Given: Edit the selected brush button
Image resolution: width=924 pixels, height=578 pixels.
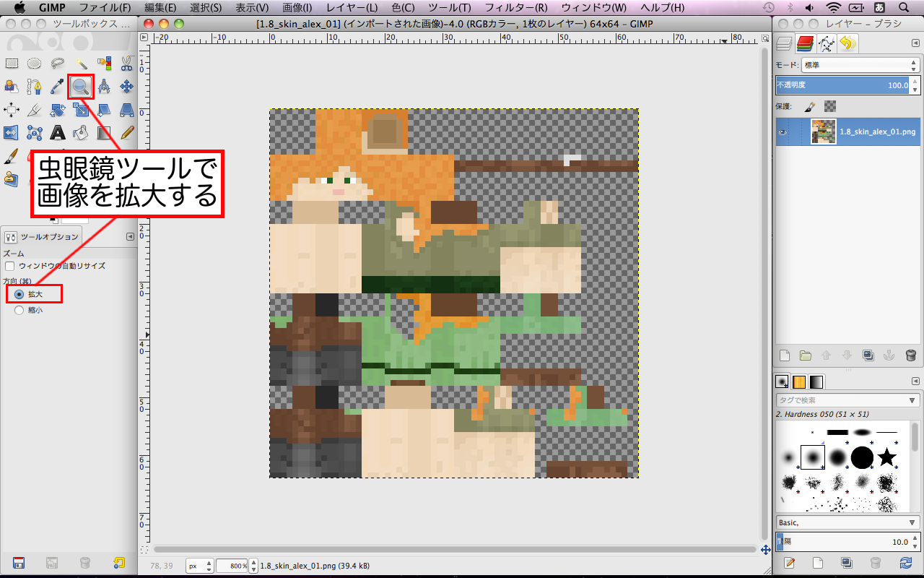Looking at the screenshot, I should (789, 562).
